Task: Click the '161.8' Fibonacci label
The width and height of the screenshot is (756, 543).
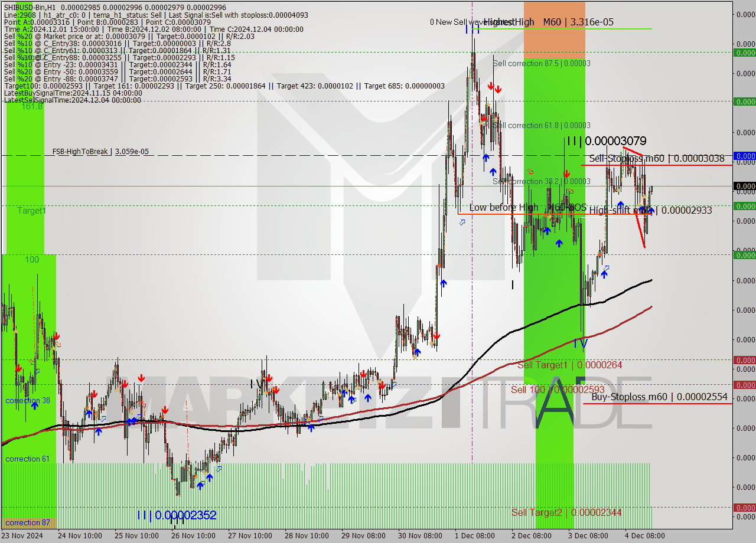Action: pyautogui.click(x=32, y=106)
